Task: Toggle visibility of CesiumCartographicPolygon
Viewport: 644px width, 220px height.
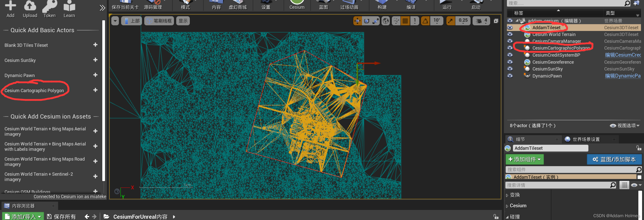Action: tap(510, 48)
